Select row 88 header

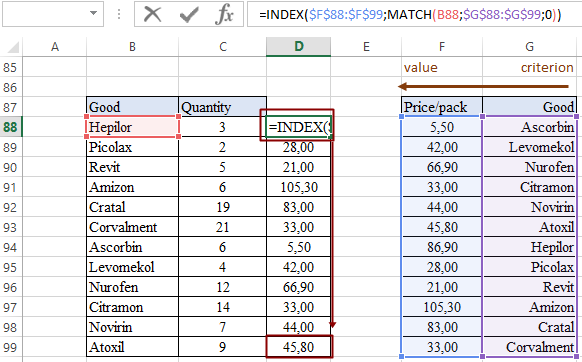[x=11, y=127]
